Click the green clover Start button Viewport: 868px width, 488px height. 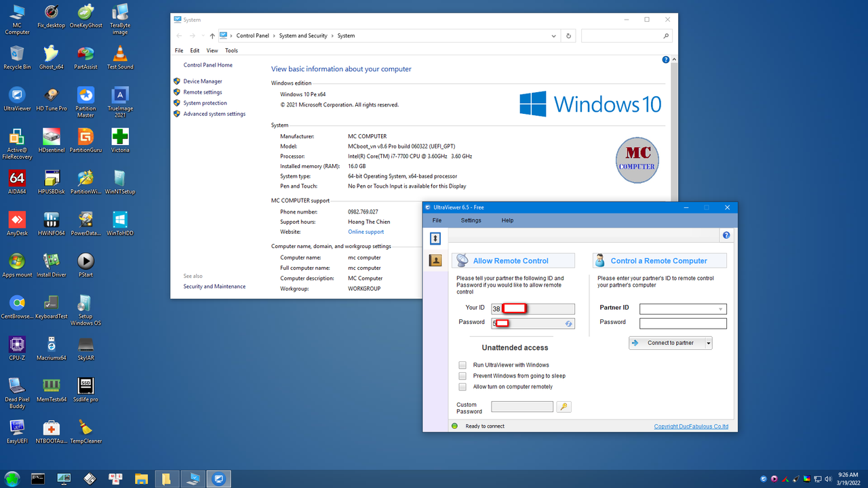click(x=14, y=479)
